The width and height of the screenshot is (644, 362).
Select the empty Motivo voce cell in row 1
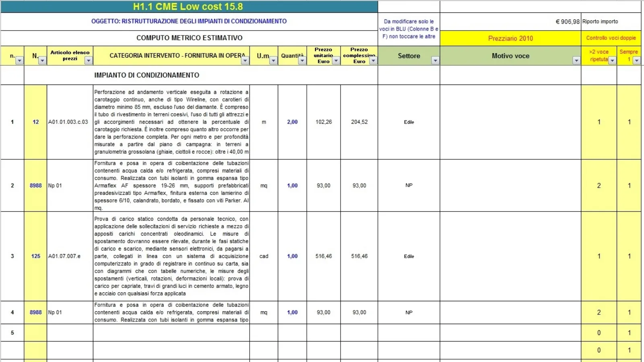510,122
